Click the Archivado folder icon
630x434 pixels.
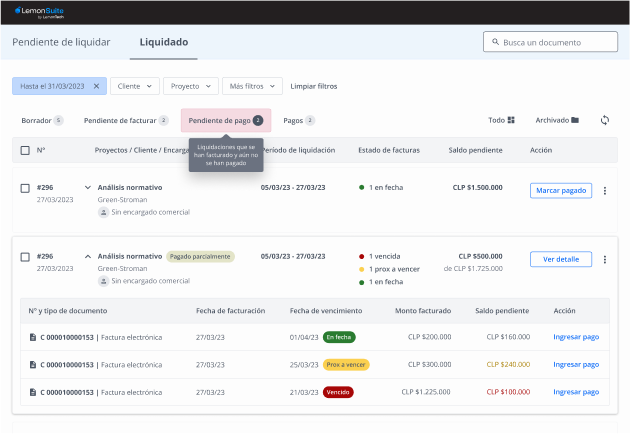[x=575, y=120]
